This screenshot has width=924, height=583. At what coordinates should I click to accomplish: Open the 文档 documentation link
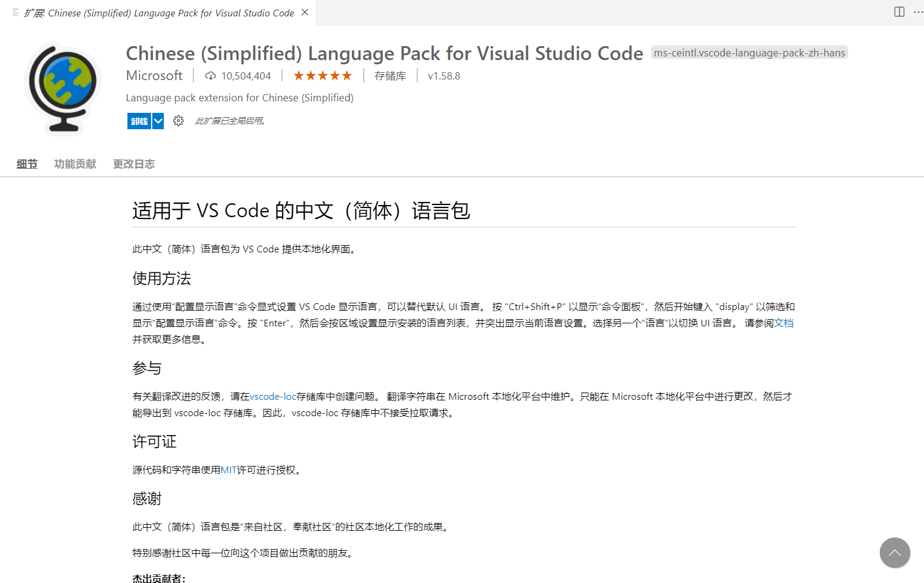(784, 323)
